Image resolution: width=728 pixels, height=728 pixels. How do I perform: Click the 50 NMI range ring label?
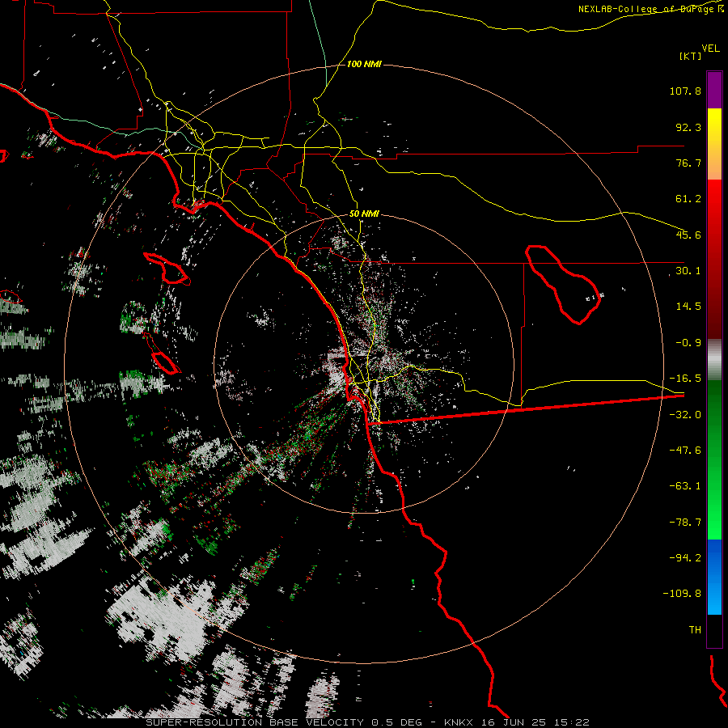[x=364, y=214]
